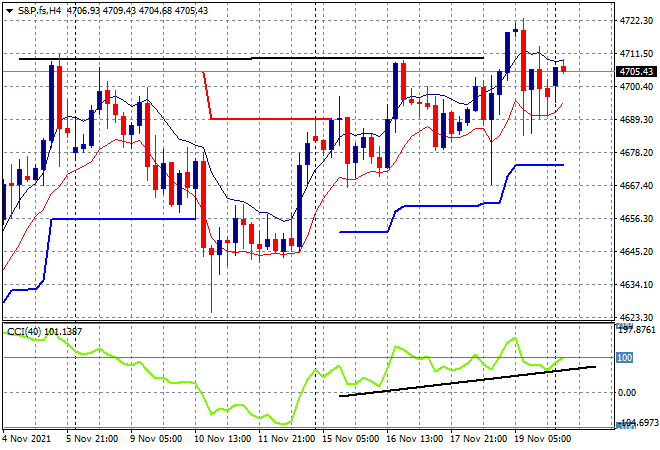The width and height of the screenshot is (660, 450).
Task: Click the 19 Nov 05:00 time label
Action: tap(543, 439)
